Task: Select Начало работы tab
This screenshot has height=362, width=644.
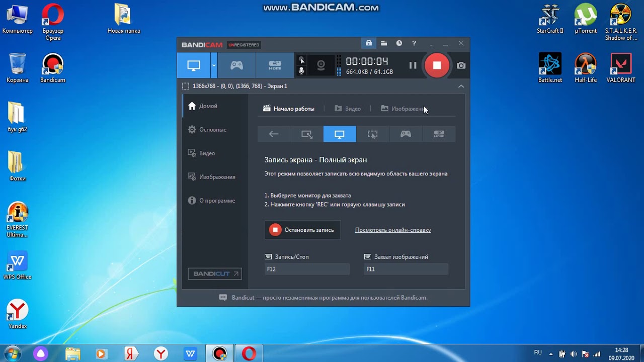Action: tap(289, 109)
